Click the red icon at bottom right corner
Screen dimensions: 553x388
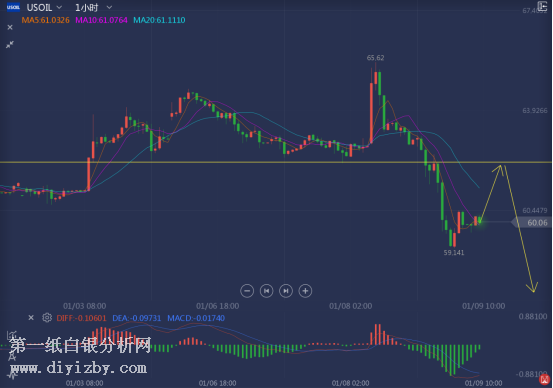545,379
